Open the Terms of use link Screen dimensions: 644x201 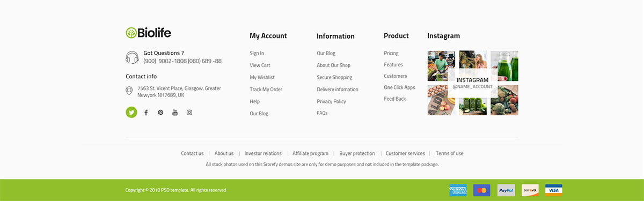tap(450, 153)
